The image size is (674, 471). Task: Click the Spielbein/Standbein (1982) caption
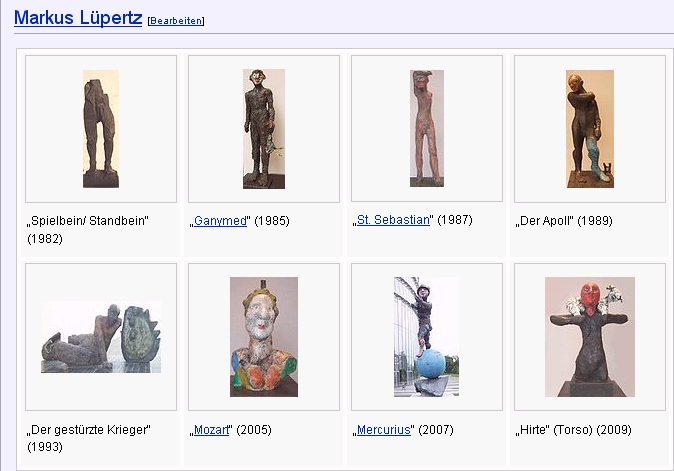point(88,229)
